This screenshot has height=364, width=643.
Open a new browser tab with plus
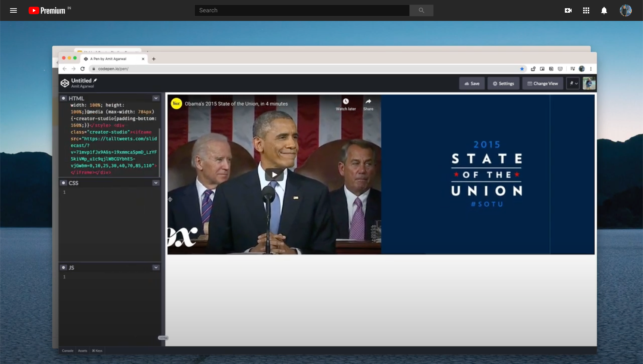[154, 59]
